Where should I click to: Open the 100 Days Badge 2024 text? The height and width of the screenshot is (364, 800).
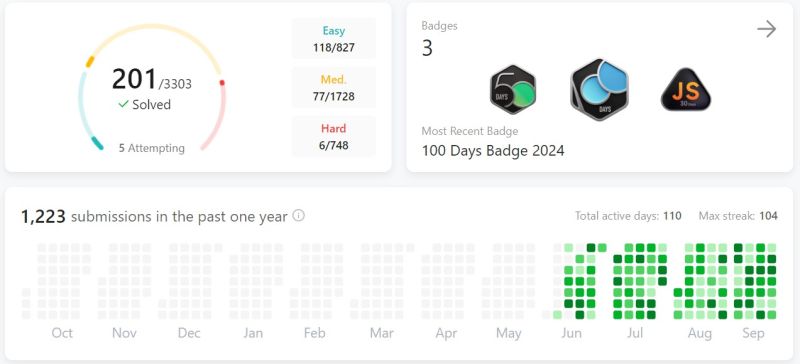[x=493, y=151]
